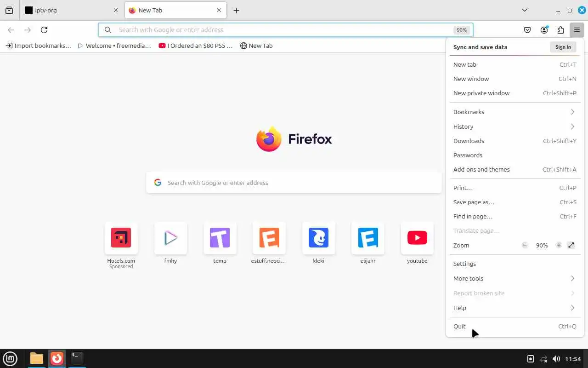Select Quit from the menu

(x=514, y=327)
